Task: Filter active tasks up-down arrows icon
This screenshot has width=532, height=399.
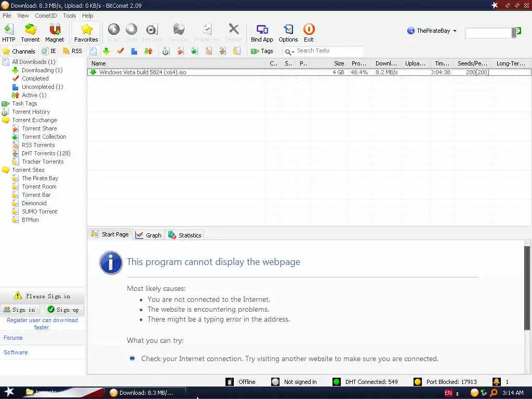Action: coord(148,51)
